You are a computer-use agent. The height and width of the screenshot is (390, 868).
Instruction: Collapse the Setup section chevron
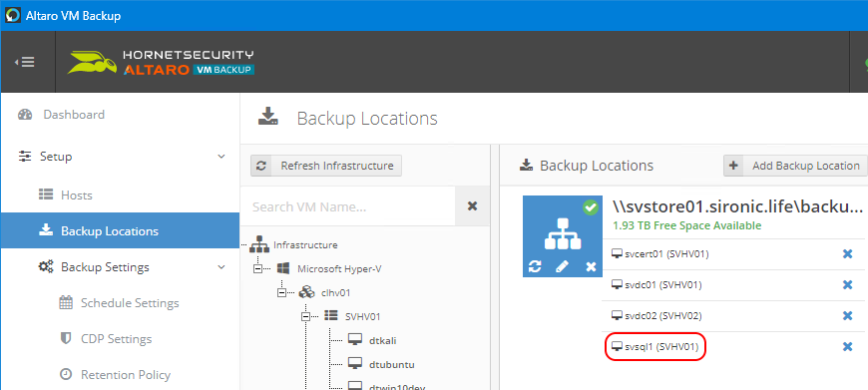[221, 157]
